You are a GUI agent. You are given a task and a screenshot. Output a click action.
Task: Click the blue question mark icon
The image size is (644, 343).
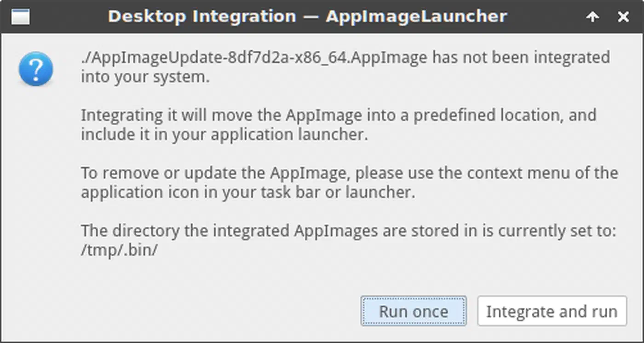pos(36,69)
